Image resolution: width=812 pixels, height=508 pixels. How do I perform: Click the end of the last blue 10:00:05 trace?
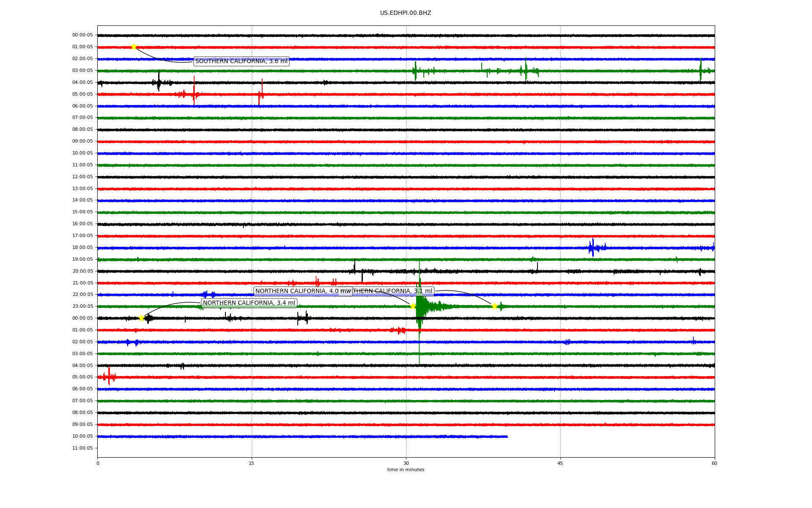(x=507, y=436)
